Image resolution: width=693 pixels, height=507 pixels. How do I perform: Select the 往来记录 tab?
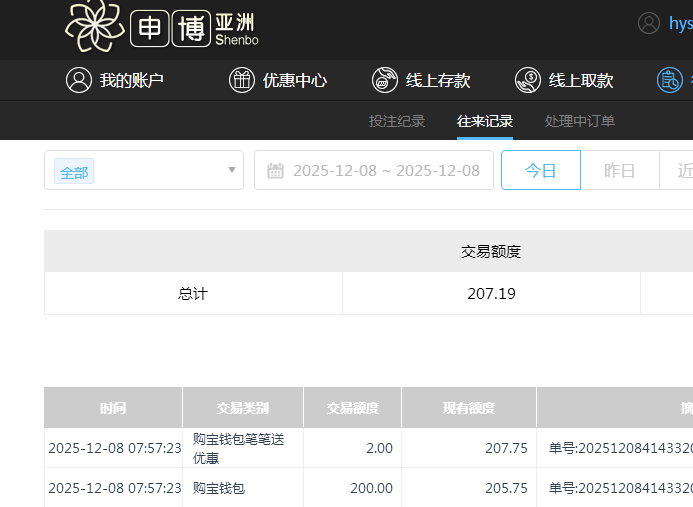(x=485, y=121)
